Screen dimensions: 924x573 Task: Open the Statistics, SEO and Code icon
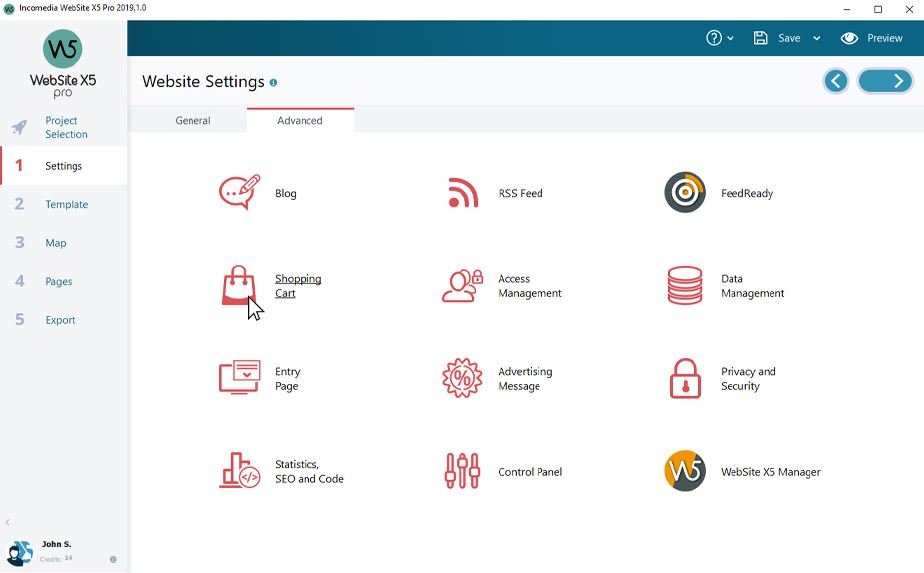[239, 470]
